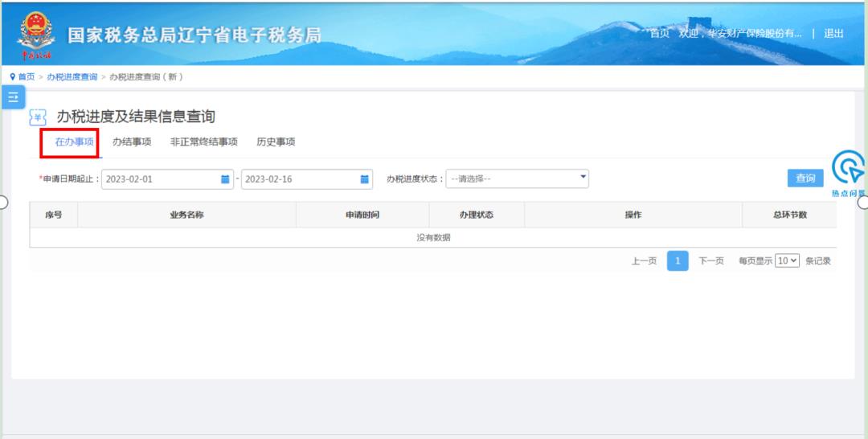Go to 上一页 previous page
Screen dimensions: 868x439
point(644,261)
